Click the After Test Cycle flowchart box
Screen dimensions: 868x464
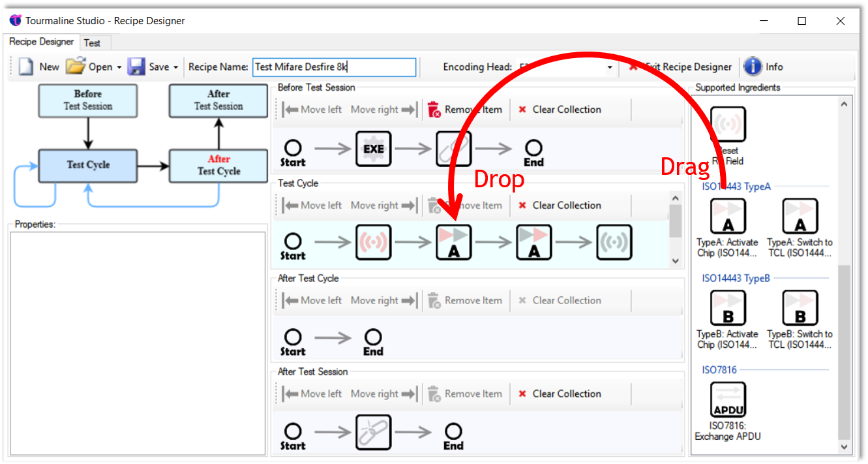point(218,165)
